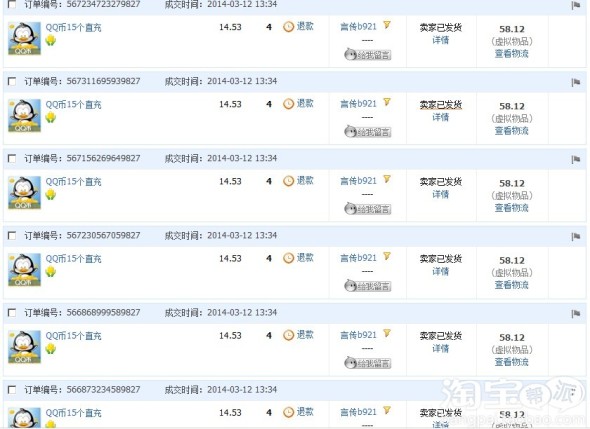Click the message button under order 567311695939827
The height and width of the screenshot is (429, 590).
tap(368, 132)
